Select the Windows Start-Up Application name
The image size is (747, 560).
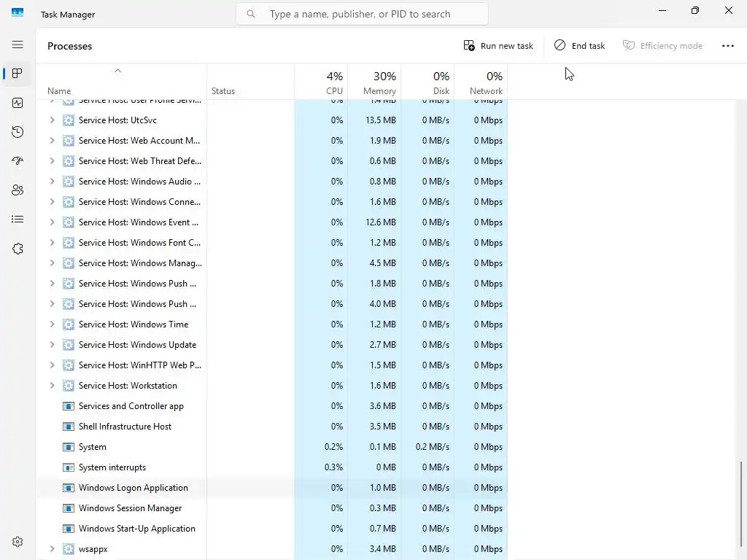136,529
